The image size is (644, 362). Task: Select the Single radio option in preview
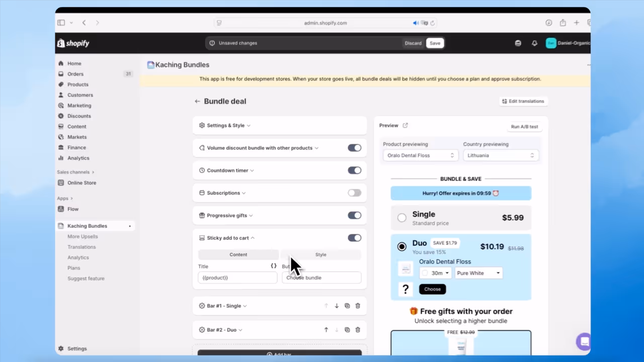(401, 218)
